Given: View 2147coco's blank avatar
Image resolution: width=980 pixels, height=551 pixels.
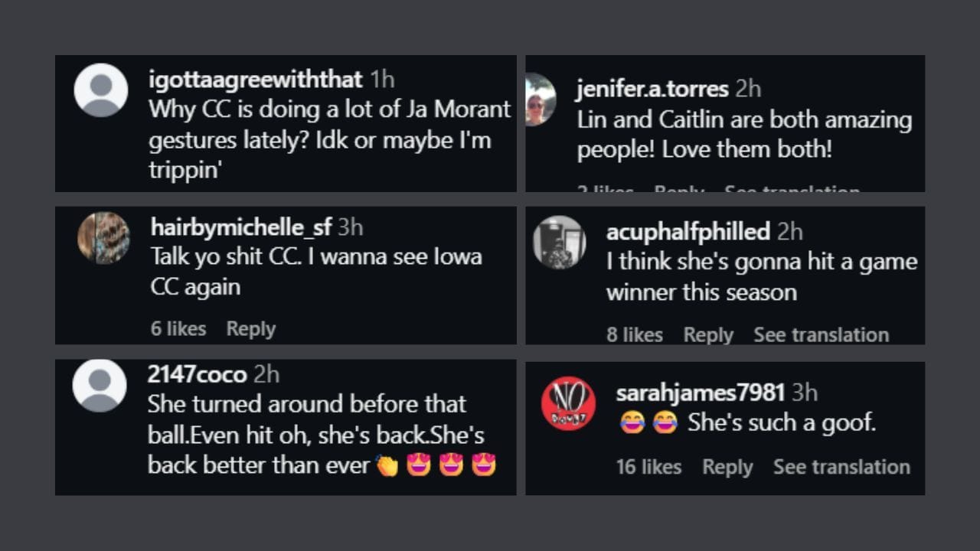Looking at the screenshot, I should (100, 386).
